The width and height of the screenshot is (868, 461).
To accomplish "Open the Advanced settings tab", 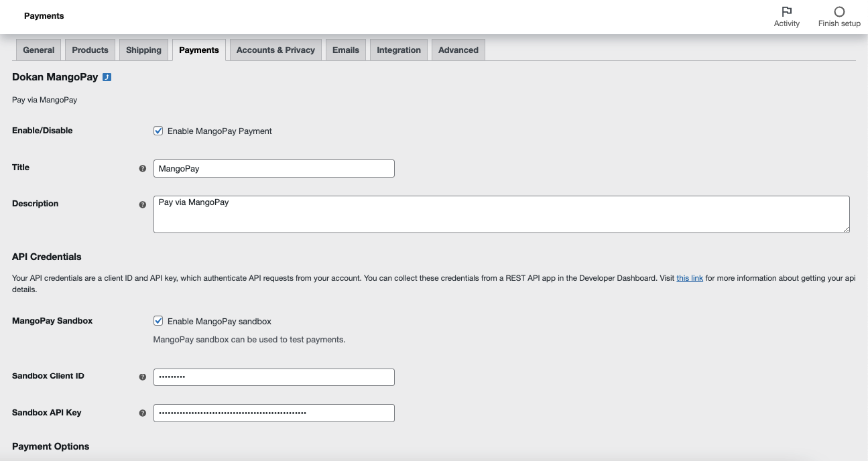I will (458, 49).
